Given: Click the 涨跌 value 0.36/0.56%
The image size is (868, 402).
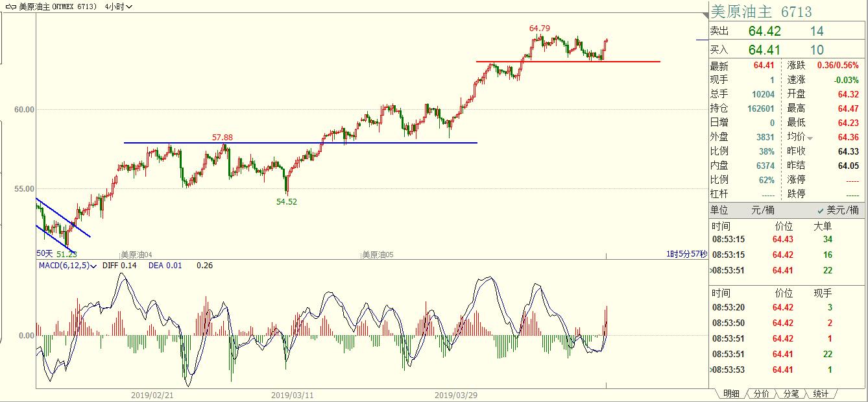Looking at the screenshot, I should click(x=838, y=66).
